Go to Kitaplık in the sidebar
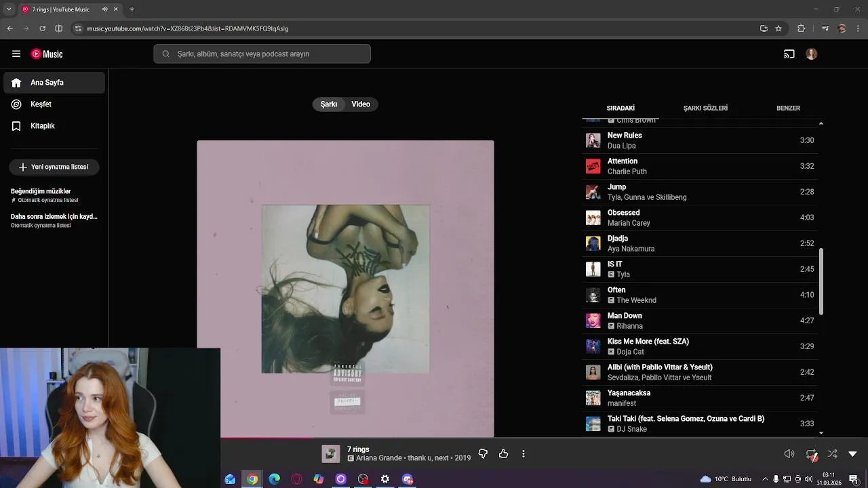 click(x=54, y=126)
